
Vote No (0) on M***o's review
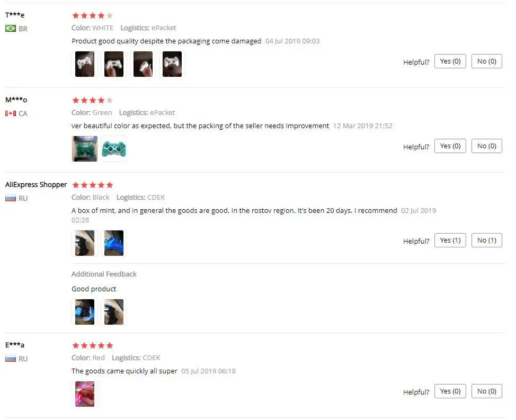tap(487, 146)
